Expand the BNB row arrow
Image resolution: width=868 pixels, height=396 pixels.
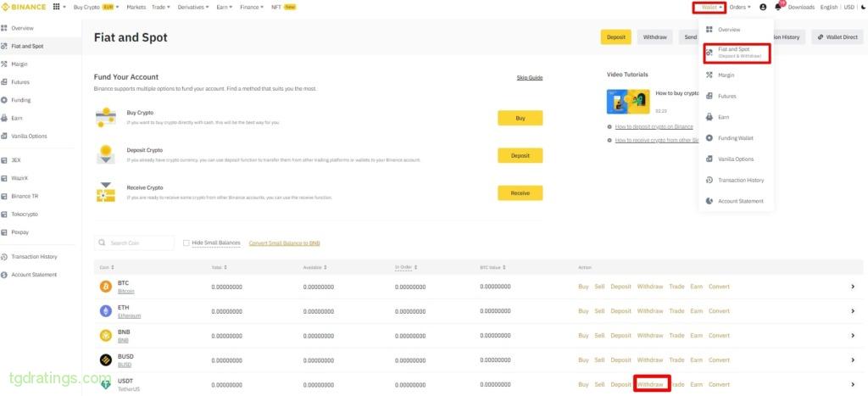point(853,336)
